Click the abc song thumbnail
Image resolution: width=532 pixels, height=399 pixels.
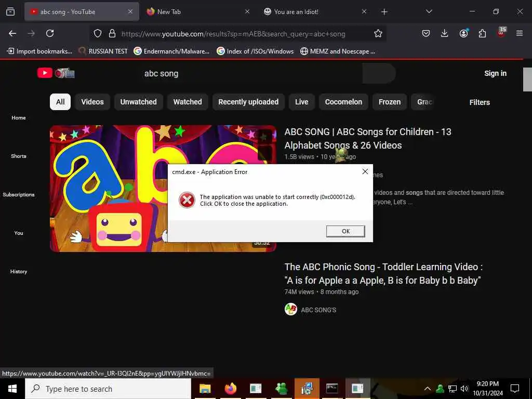[163, 188]
